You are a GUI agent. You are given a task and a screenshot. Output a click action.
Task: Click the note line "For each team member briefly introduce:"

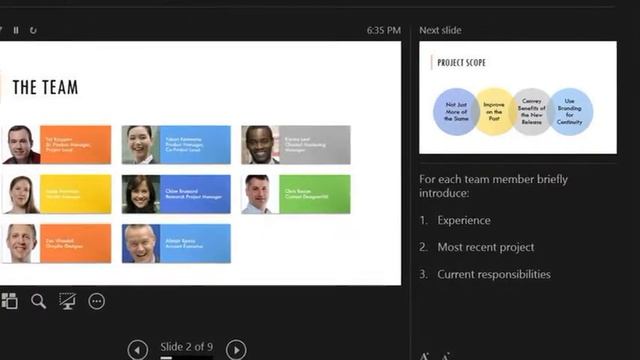click(x=493, y=186)
